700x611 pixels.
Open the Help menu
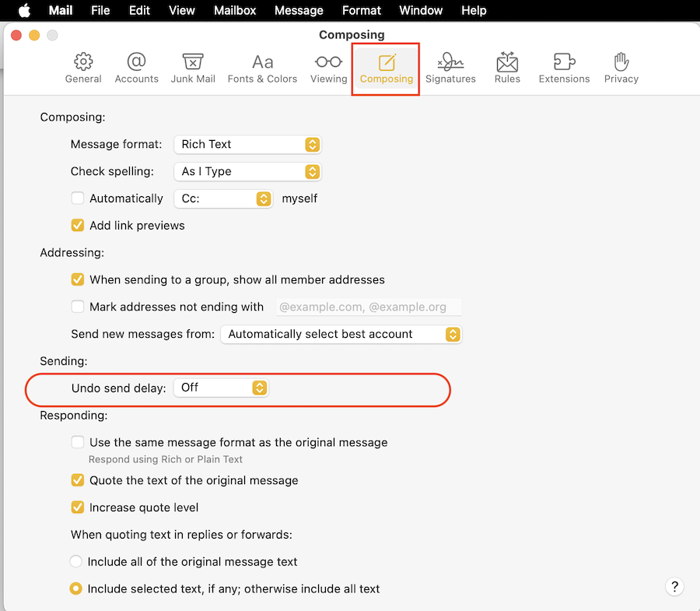click(474, 10)
